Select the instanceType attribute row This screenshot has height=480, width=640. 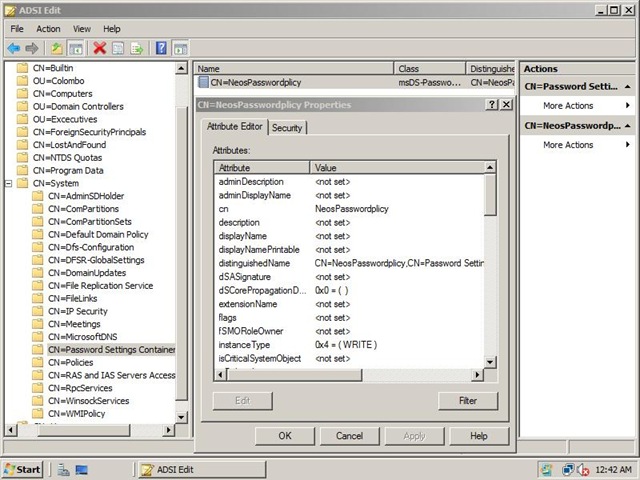(x=349, y=345)
